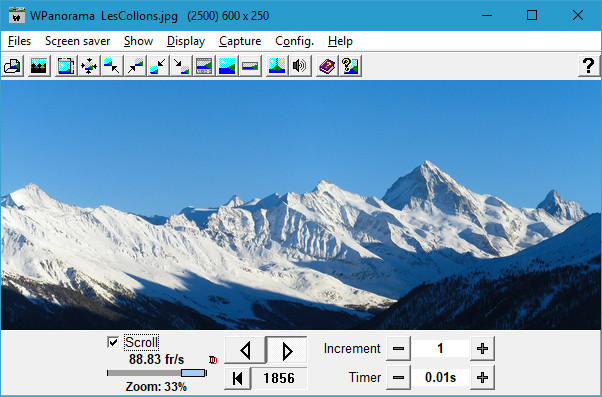Decrease Increment with minus button
The height and width of the screenshot is (397, 602).
click(x=398, y=349)
